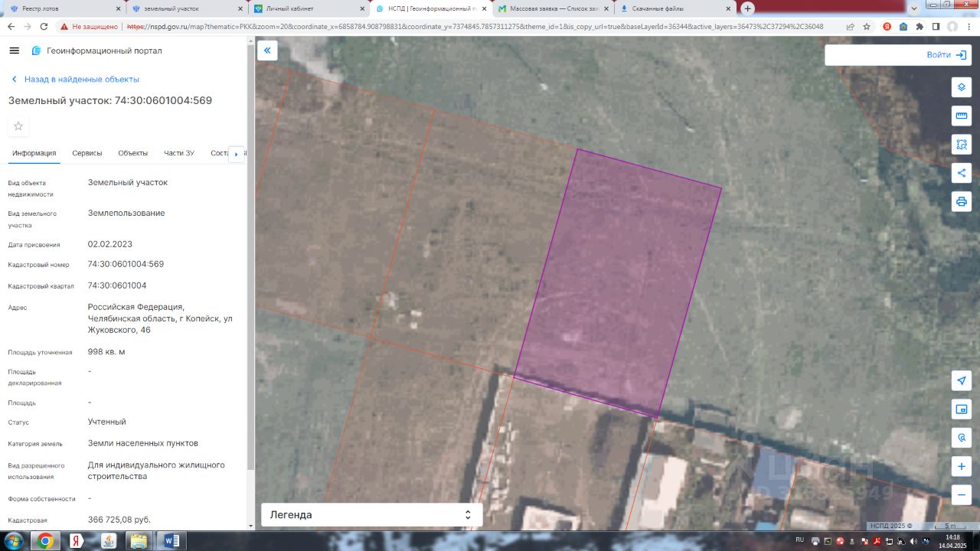This screenshot has height=551, width=980.
Task: Open a new browser tab
Action: point(748,8)
